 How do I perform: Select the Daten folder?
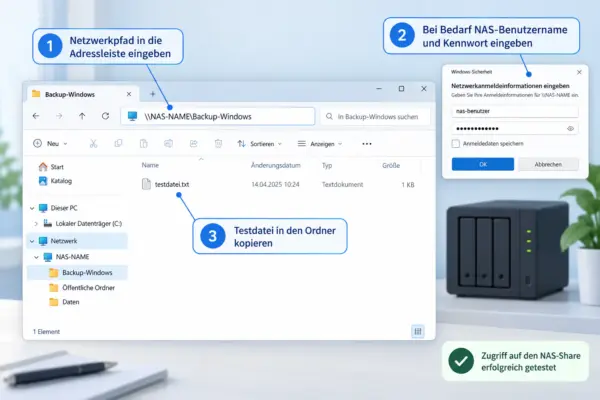tap(64, 302)
